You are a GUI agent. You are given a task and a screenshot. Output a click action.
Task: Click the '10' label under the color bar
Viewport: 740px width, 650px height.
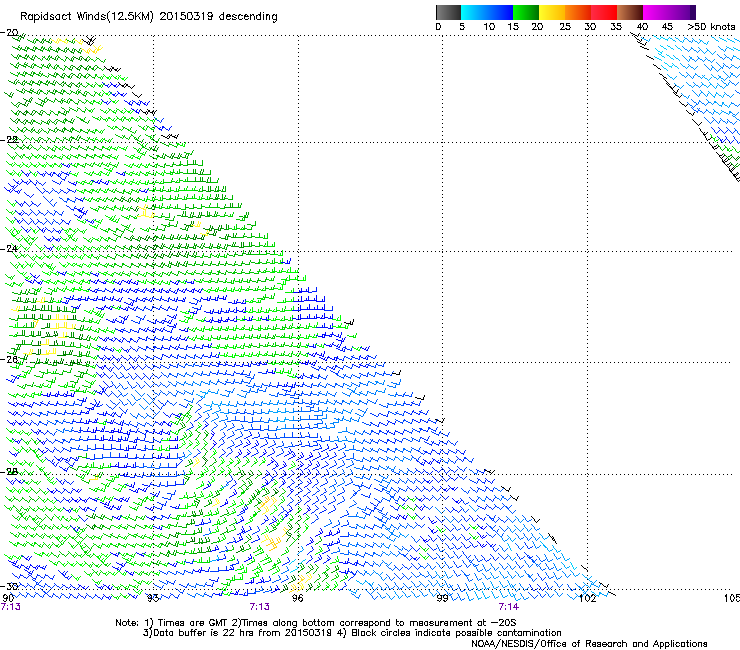point(489,26)
